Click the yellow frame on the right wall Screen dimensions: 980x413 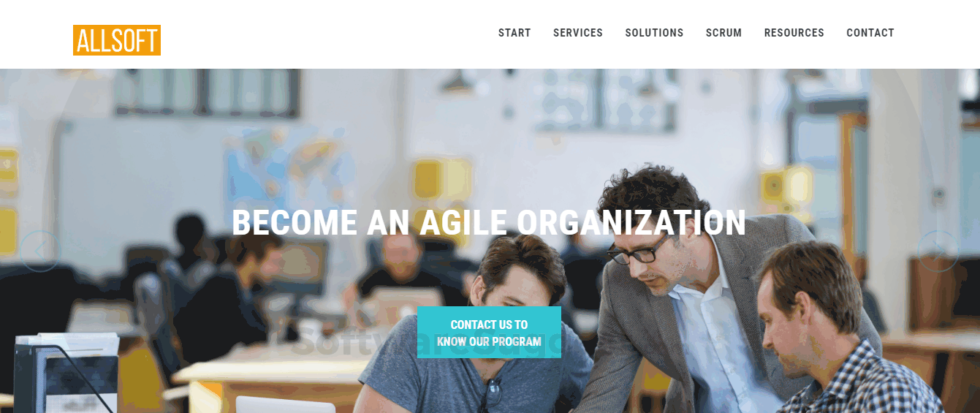[x=786, y=188]
